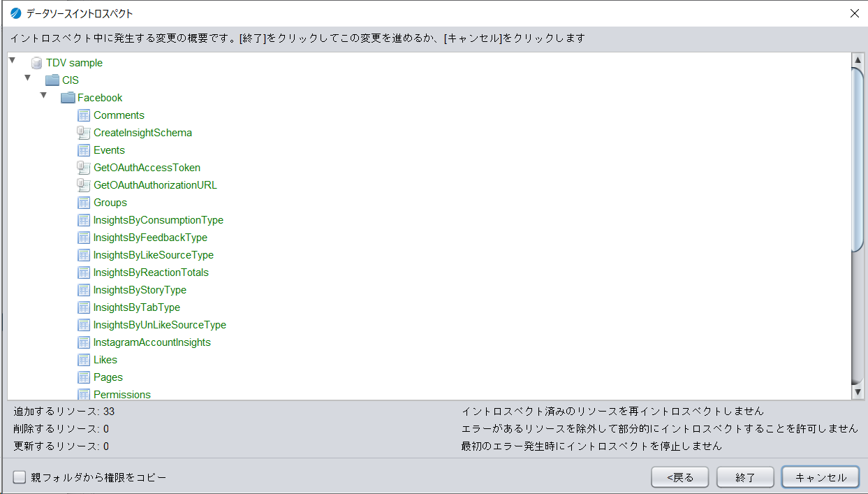Click the InsightsByLikeSourceType table icon
The image size is (868, 494).
click(x=84, y=255)
